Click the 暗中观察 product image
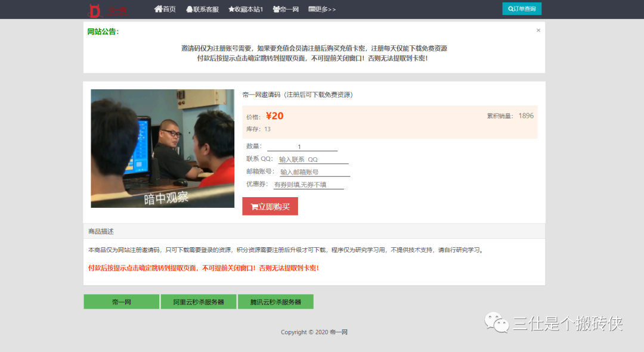 pos(162,148)
